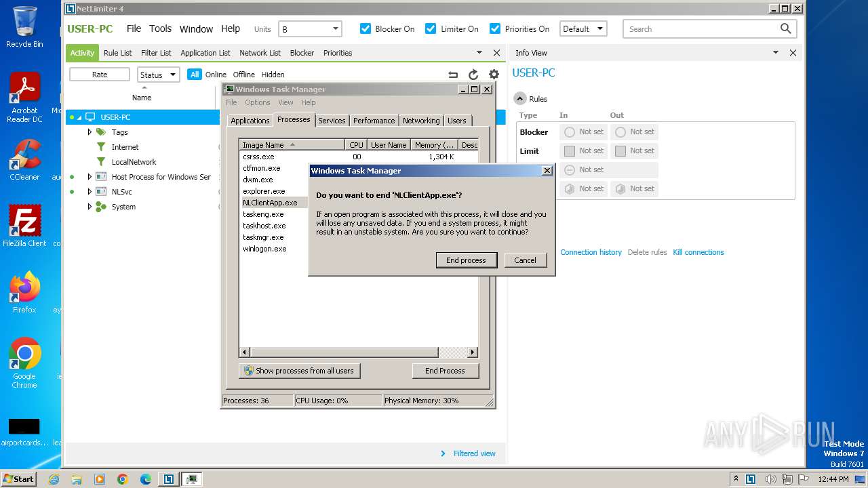Image resolution: width=868 pixels, height=488 pixels.
Task: Click the refresh icon in NetLimiter Activity toolbar
Action: pos(473,75)
